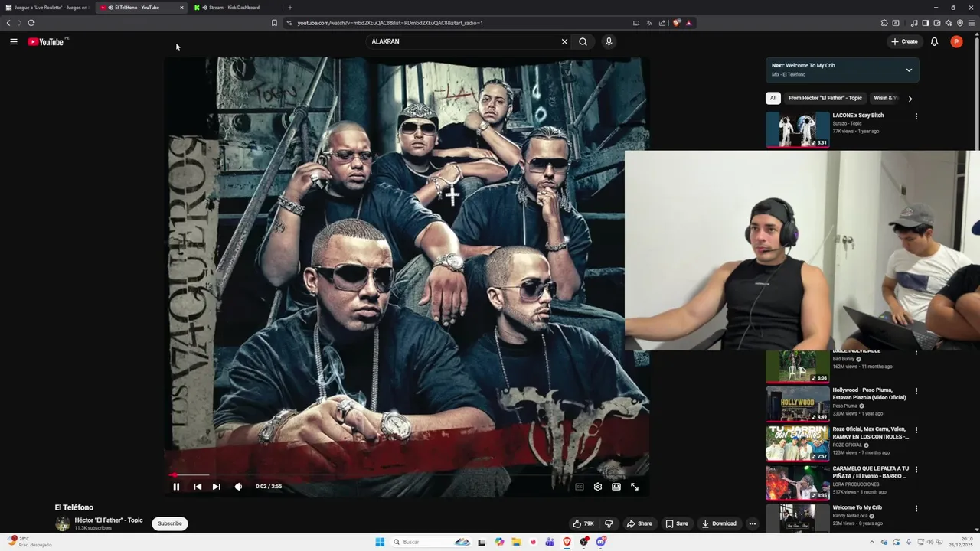
Task: Click the browser address bar URL
Action: coord(390,23)
